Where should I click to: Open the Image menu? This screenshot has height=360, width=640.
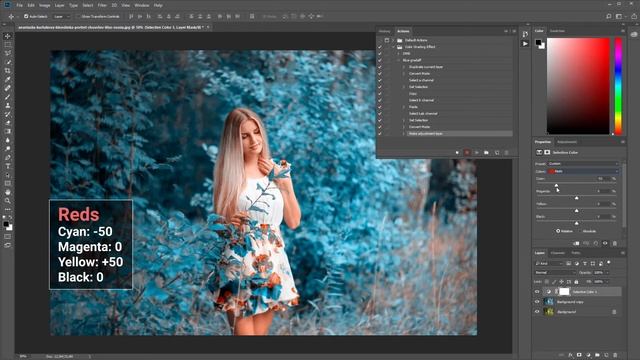44,5
